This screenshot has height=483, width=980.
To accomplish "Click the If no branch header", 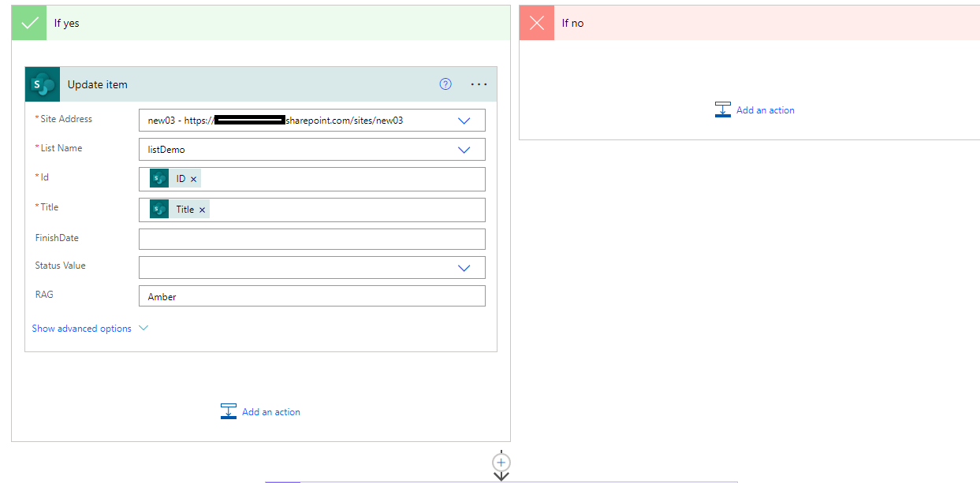I will coord(750,23).
